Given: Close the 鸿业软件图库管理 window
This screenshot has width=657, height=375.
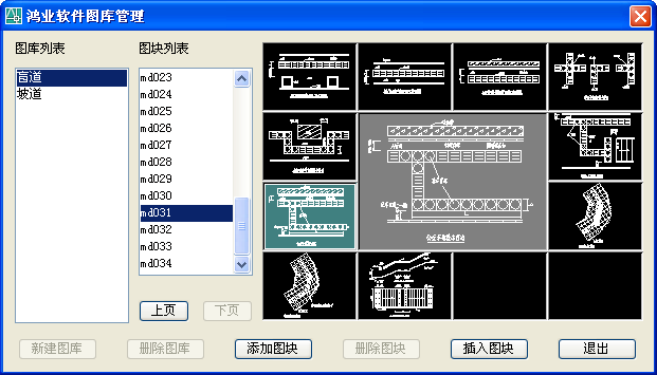Looking at the screenshot, I should click(640, 16).
